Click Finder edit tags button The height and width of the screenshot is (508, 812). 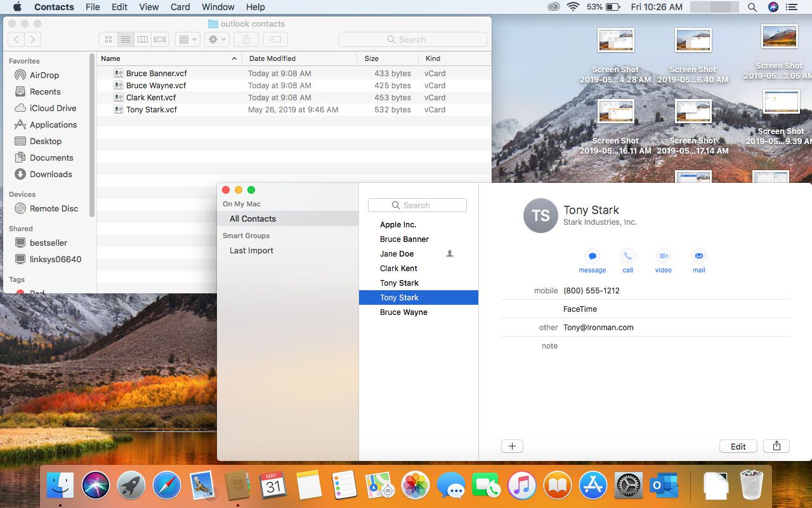[x=275, y=39]
